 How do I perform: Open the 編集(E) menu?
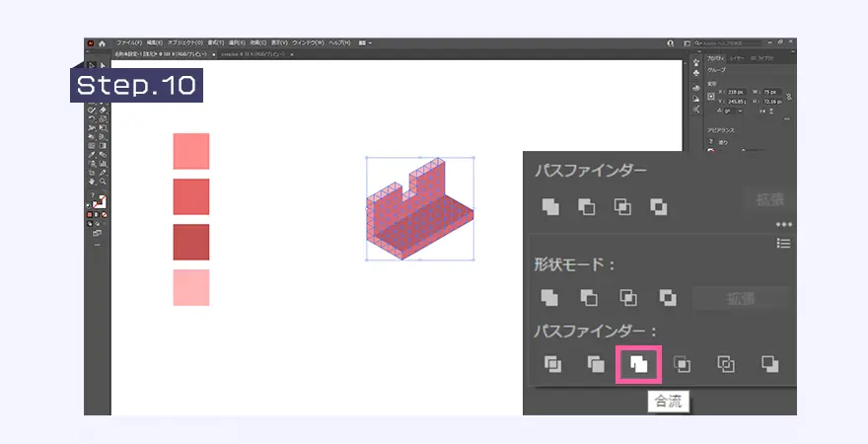[155, 42]
